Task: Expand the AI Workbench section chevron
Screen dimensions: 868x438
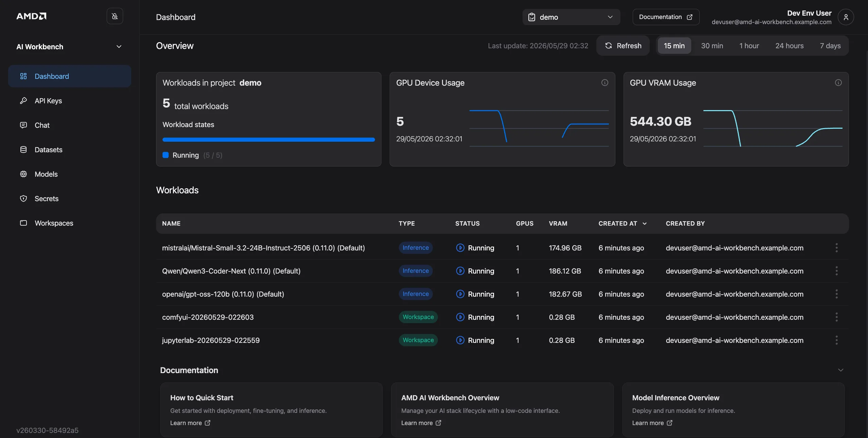Action: 119,47
